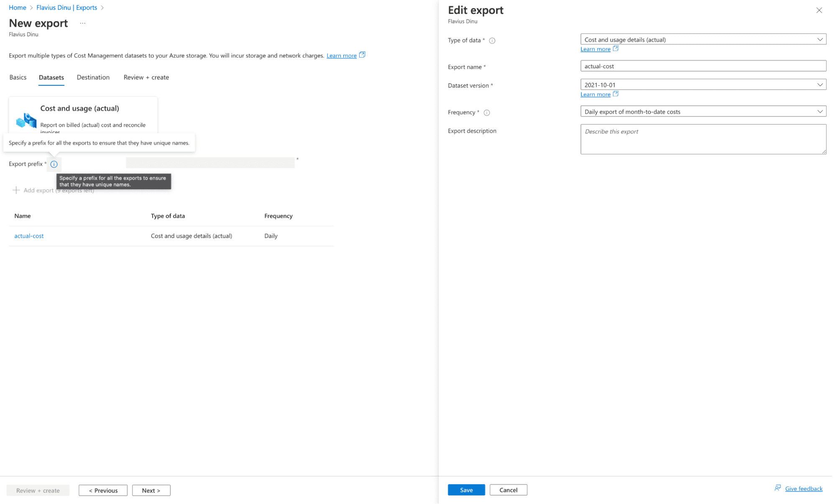Click the plus icon for Add export
Screen dimensions: 836x504
point(16,190)
